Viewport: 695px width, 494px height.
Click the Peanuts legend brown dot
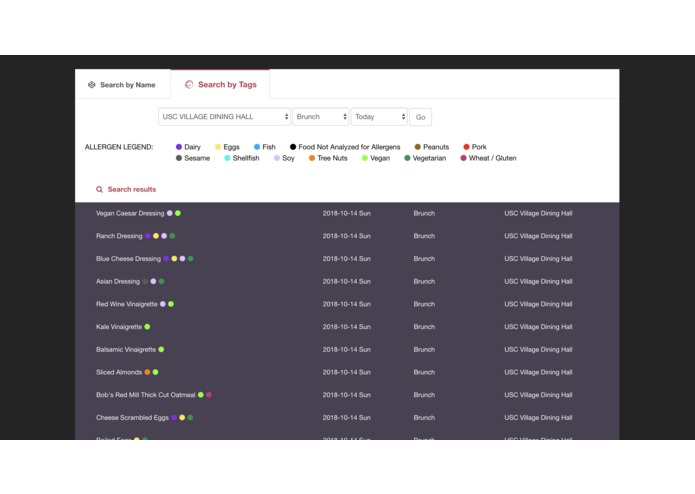(x=418, y=147)
